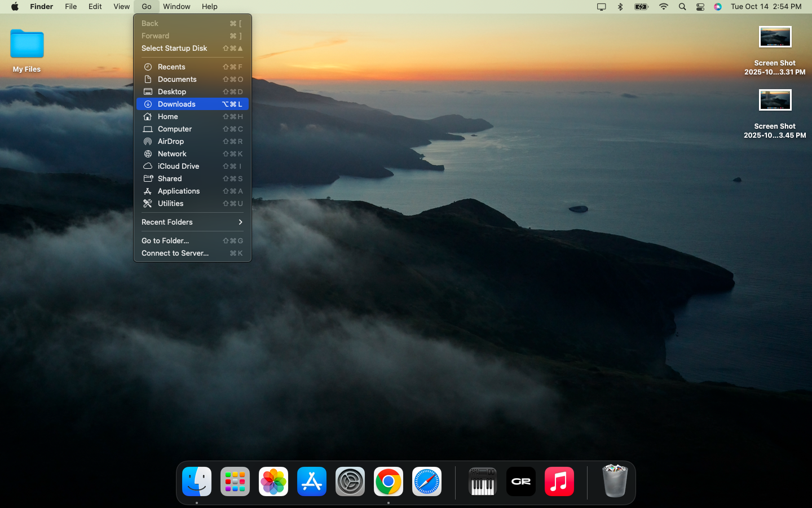Open System Settings gear in Dock
The width and height of the screenshot is (812, 508).
click(x=350, y=482)
